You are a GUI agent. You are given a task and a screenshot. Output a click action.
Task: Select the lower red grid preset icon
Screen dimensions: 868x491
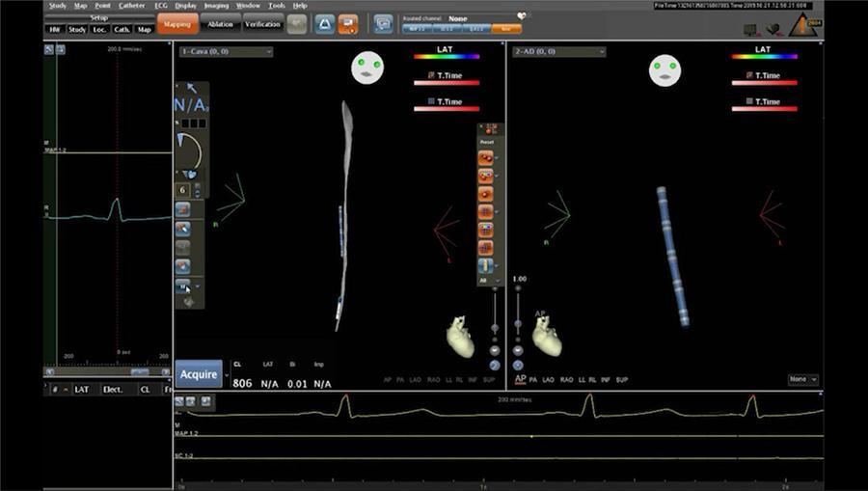point(485,248)
